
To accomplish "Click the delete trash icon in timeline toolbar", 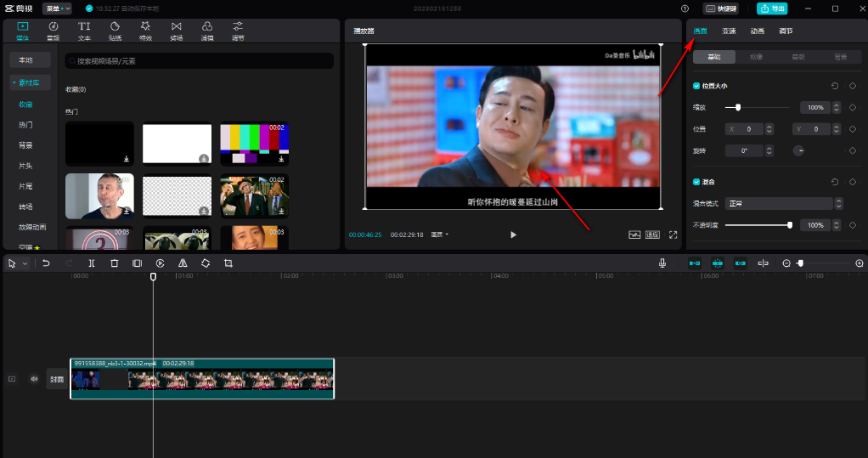I will (x=115, y=263).
